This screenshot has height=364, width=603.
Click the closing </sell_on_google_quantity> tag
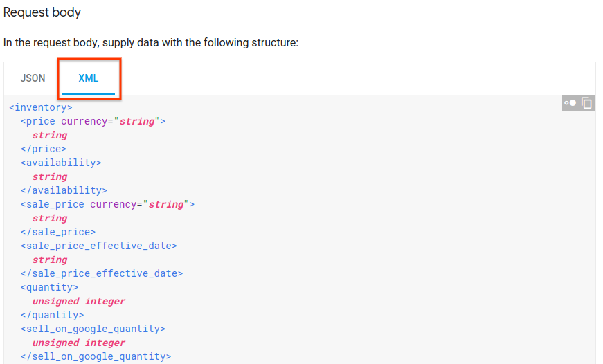96,356
